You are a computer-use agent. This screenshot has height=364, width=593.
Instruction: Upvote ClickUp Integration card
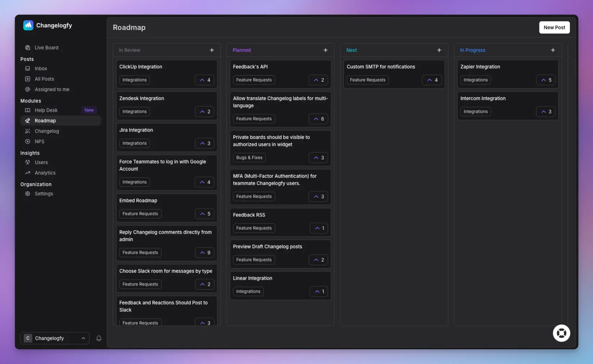pyautogui.click(x=205, y=80)
